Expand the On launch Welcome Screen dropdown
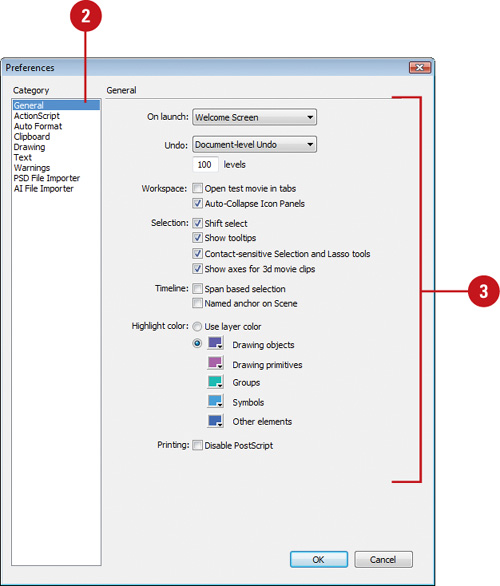The height and width of the screenshot is (586, 500). (254, 117)
